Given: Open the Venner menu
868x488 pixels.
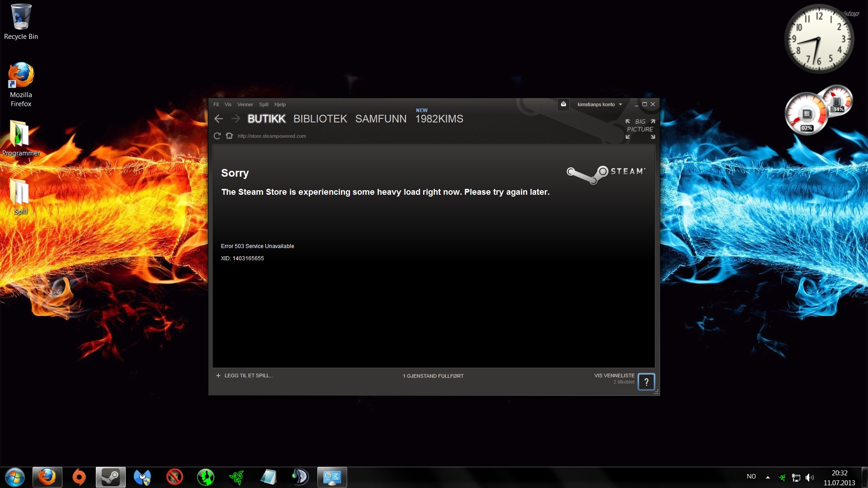Looking at the screenshot, I should tap(245, 104).
